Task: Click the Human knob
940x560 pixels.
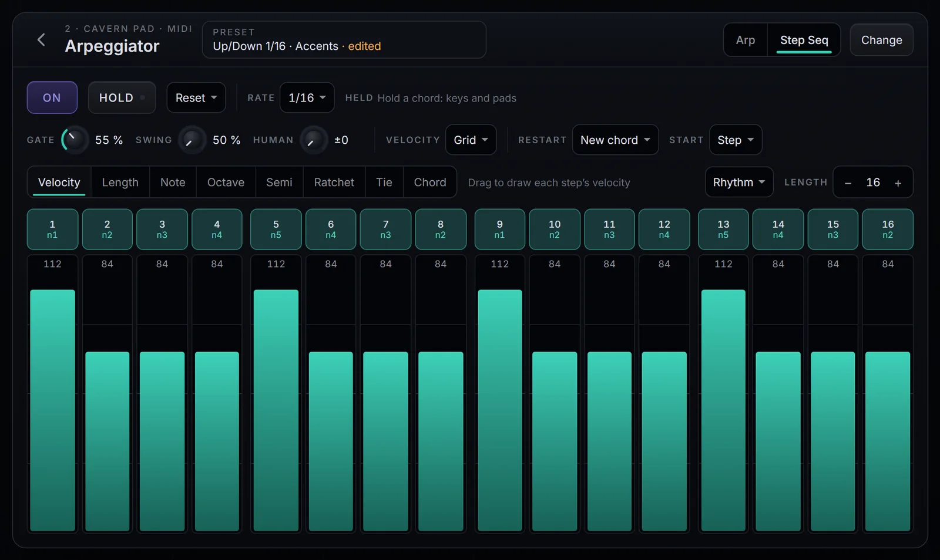Action: point(313,140)
